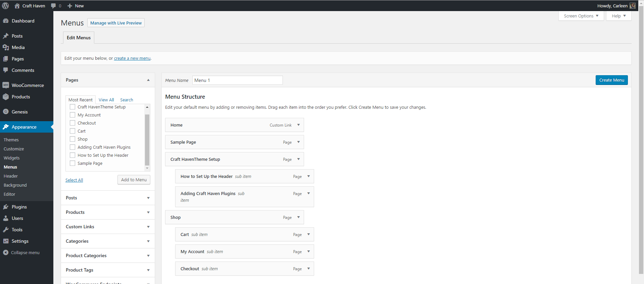Check the Cart page checkbox
644x284 pixels.
point(72,131)
